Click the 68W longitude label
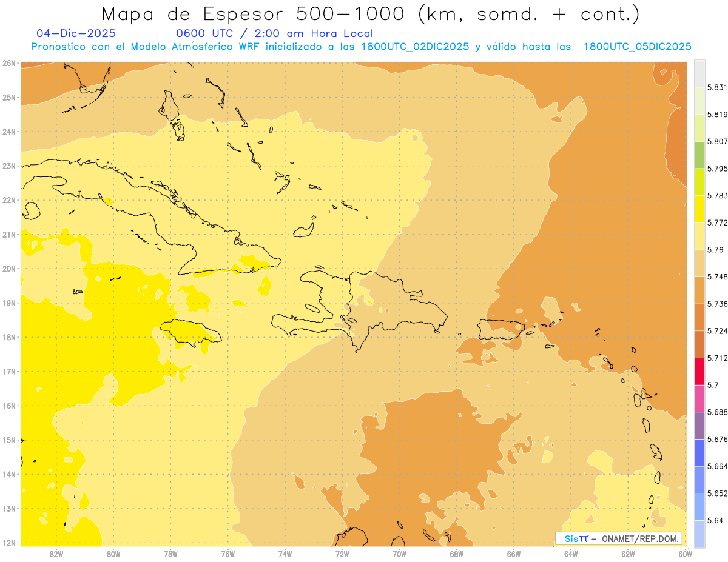Screen dimensions: 728x562 456,554
